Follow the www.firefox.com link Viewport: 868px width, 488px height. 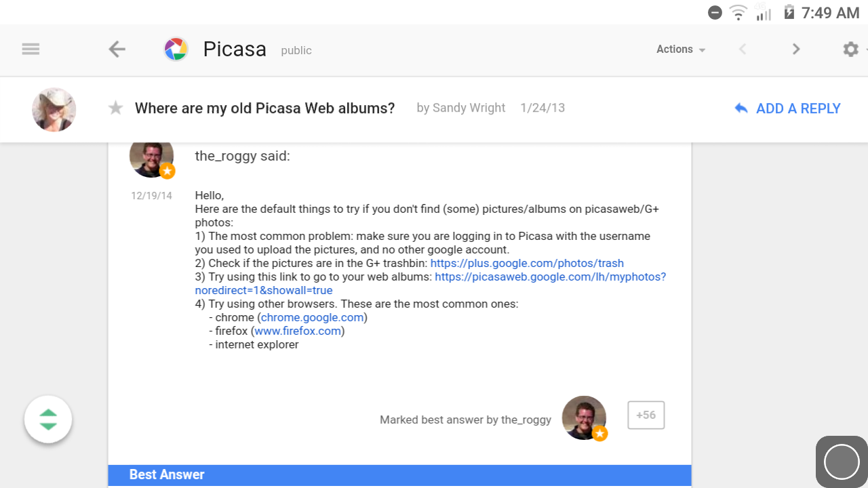298,331
